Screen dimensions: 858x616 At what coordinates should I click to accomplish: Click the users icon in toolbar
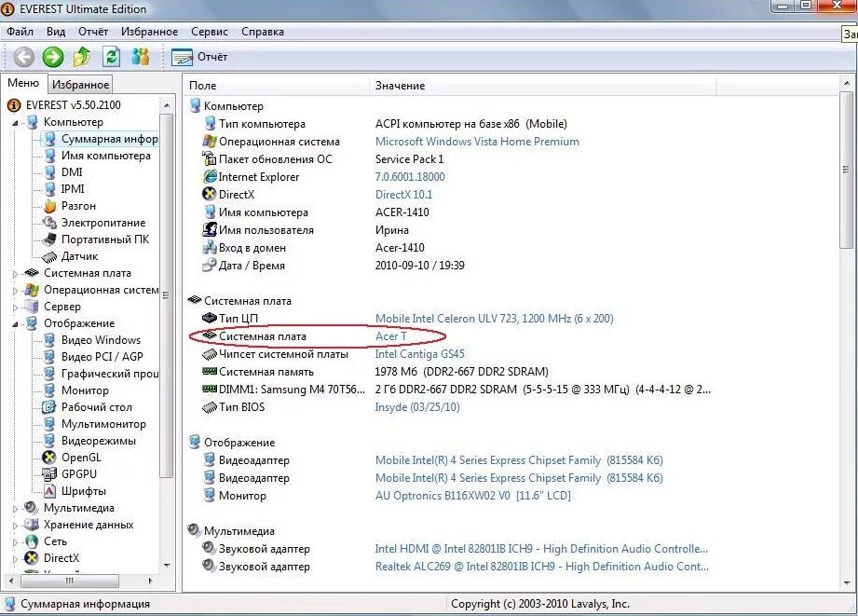coord(141,57)
